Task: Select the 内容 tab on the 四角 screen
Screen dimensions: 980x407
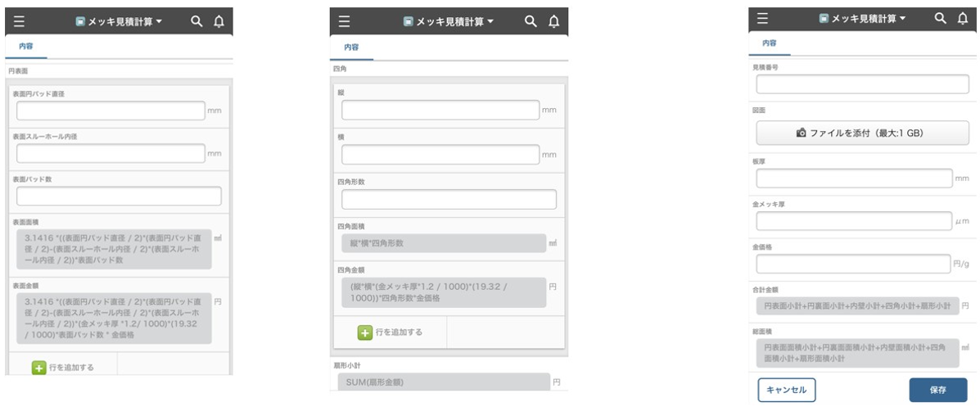Action: [352, 48]
